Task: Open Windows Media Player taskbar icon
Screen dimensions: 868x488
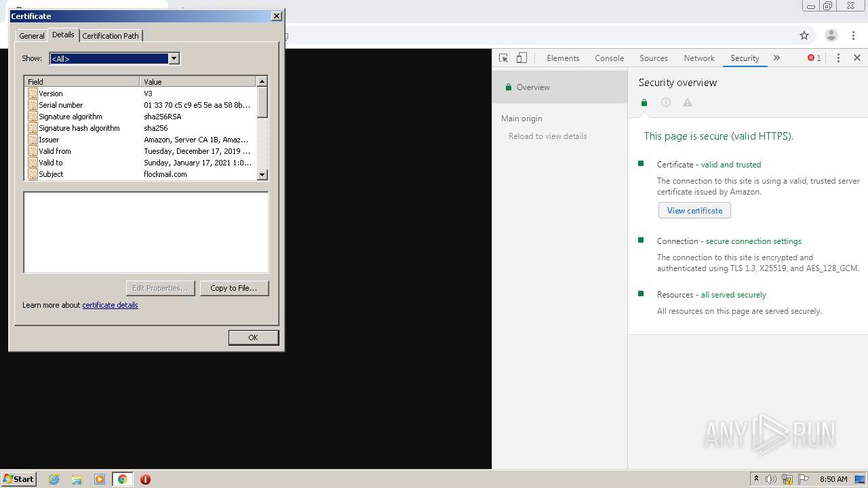Action: pos(100,479)
